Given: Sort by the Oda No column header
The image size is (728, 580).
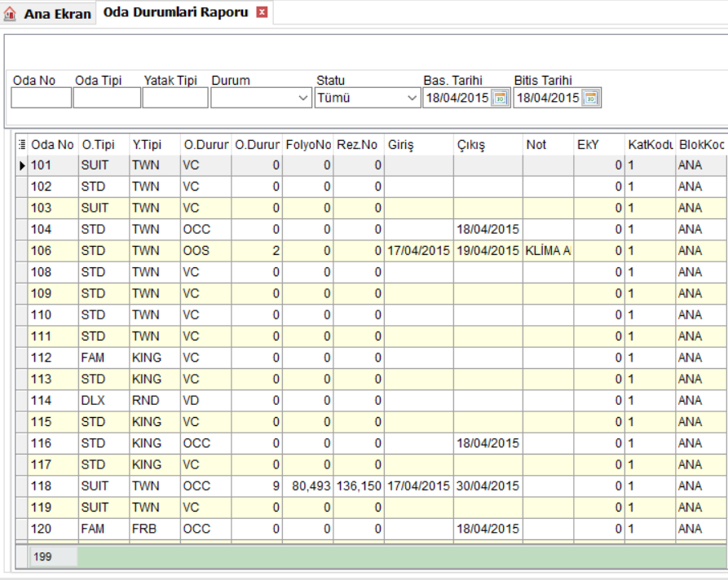Looking at the screenshot, I should pyautogui.click(x=53, y=145).
